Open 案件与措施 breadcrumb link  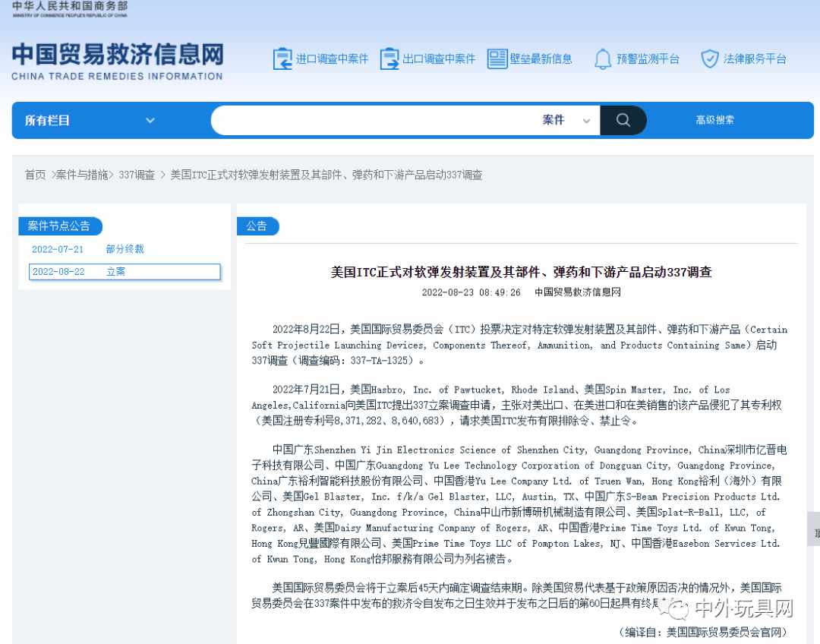pos(82,175)
